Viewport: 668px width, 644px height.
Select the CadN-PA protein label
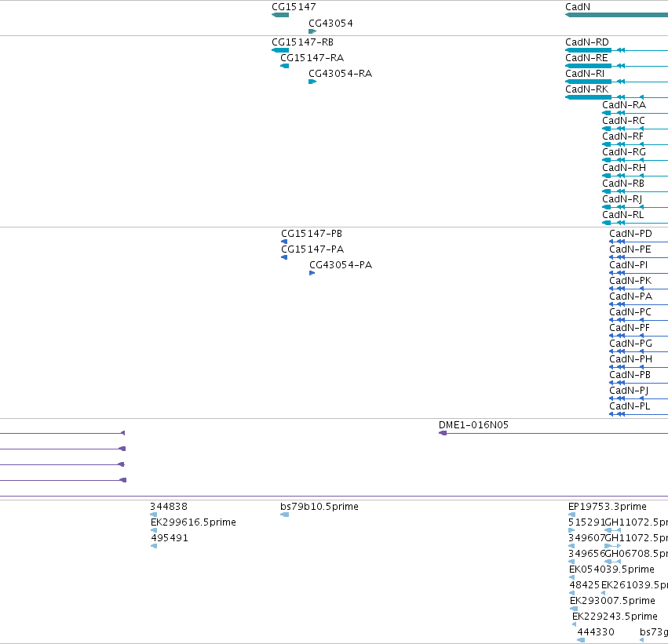click(x=630, y=297)
